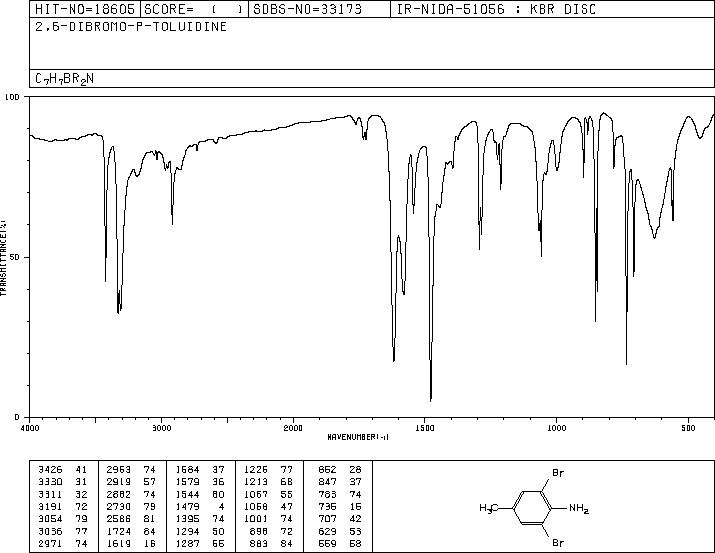Click the 3000 x-axis tick label
Screen dimensions: 715x553
(x=161, y=428)
